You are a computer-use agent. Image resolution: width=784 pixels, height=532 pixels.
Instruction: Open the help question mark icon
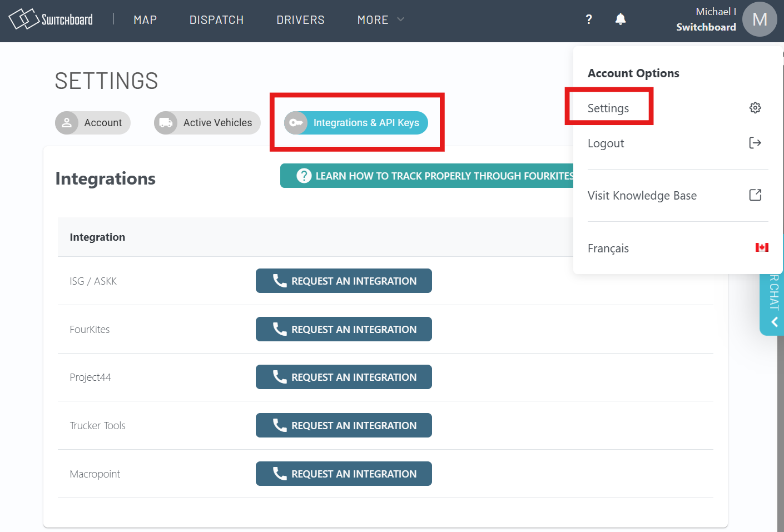pyautogui.click(x=589, y=19)
